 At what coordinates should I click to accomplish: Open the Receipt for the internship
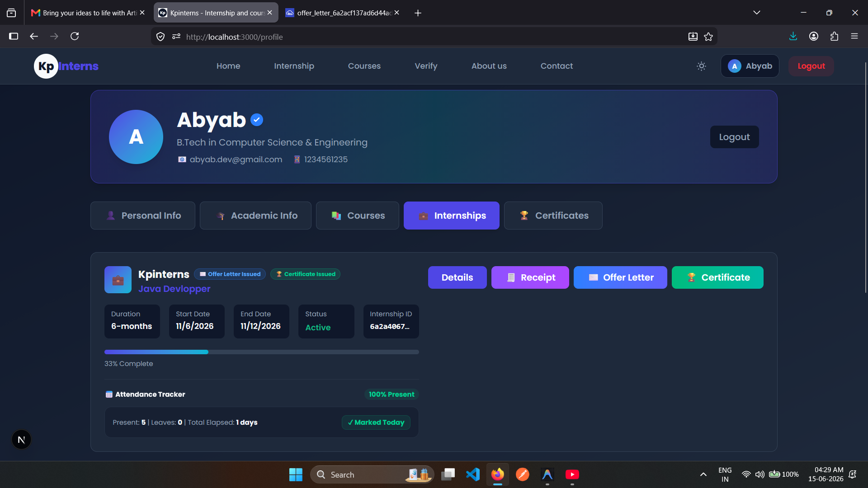pyautogui.click(x=530, y=277)
